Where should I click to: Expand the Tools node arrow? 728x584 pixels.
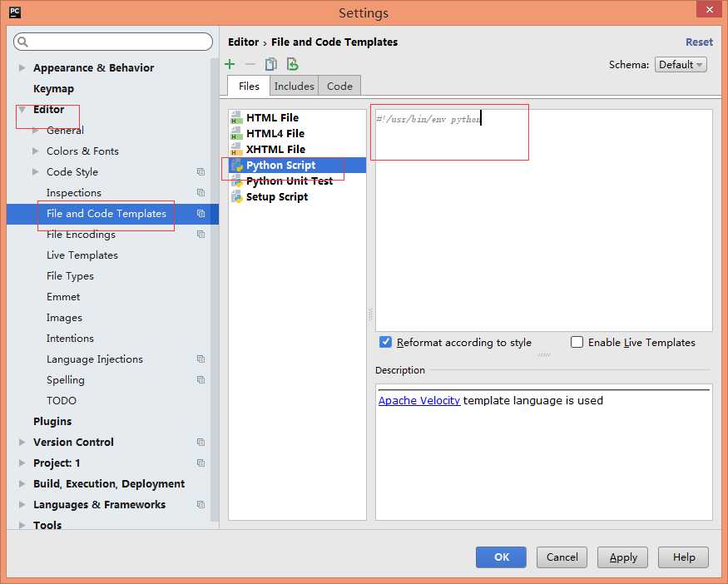[x=22, y=525]
